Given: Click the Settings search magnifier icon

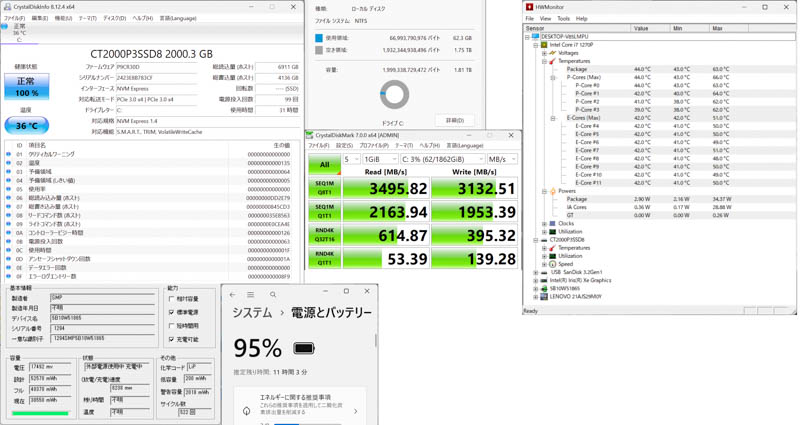Looking at the screenshot, I should tap(272, 295).
